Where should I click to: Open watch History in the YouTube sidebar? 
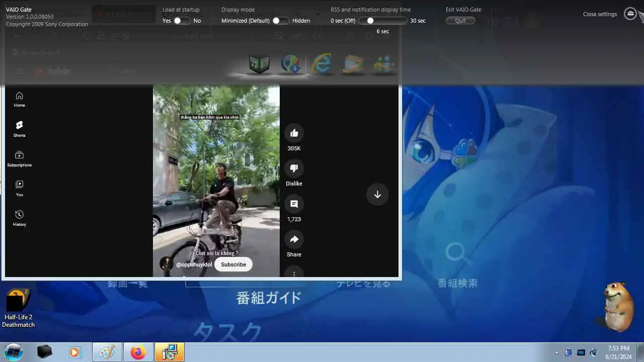[x=19, y=218]
